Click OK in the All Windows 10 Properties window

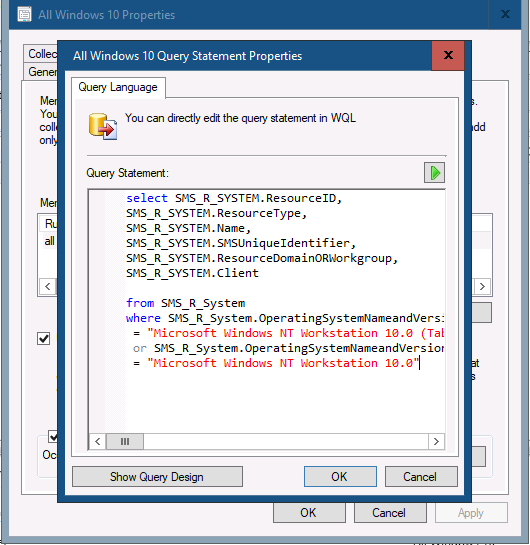[x=309, y=513]
